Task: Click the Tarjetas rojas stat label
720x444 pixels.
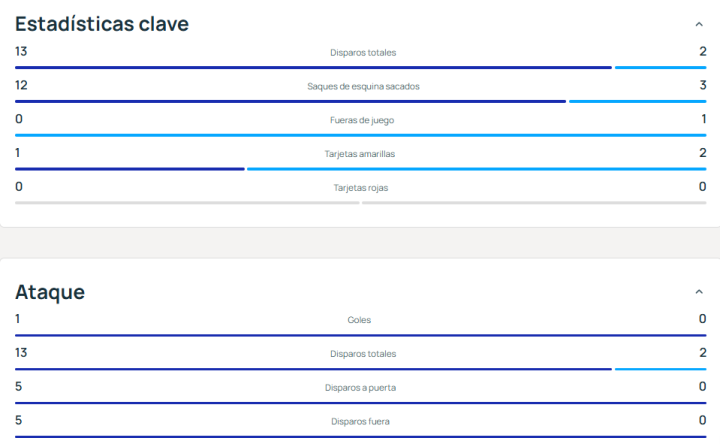Action: pyautogui.click(x=361, y=188)
